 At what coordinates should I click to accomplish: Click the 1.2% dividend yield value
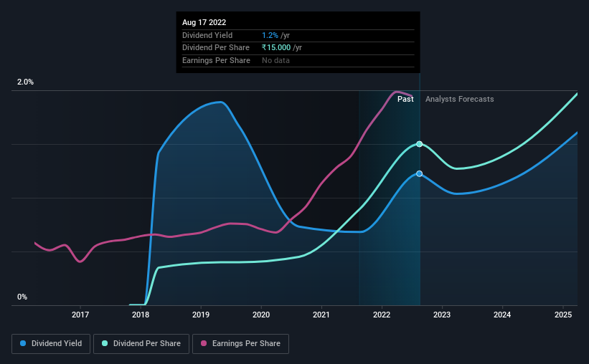click(x=270, y=35)
